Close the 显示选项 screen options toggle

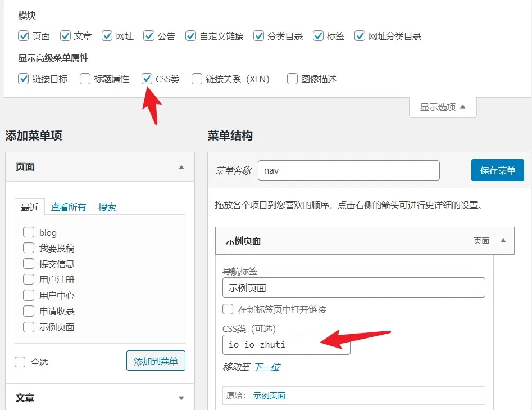[443, 107]
